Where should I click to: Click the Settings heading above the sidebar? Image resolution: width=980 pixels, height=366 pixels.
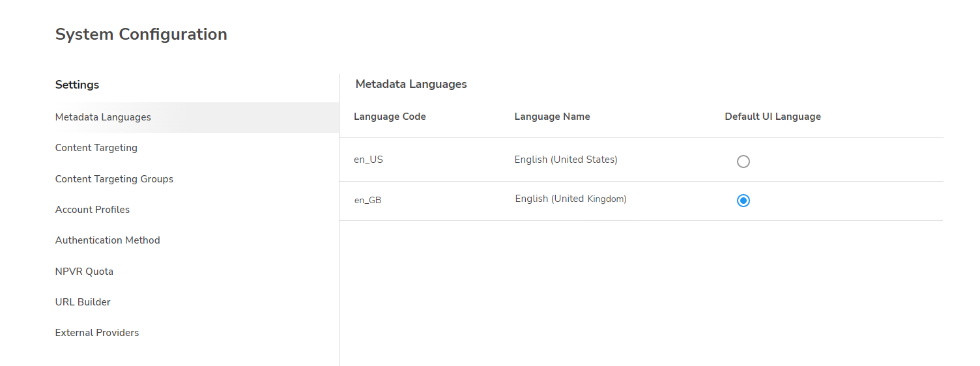pyautogui.click(x=77, y=85)
